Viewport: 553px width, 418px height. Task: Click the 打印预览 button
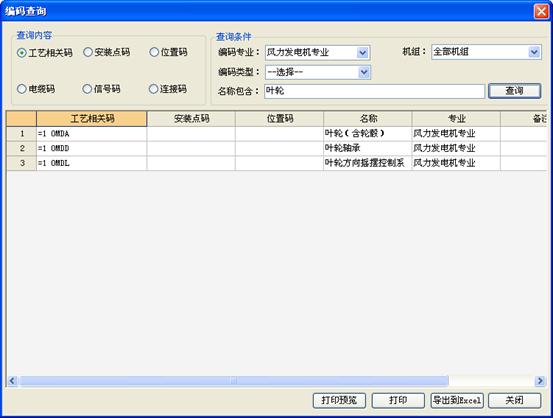pos(339,400)
